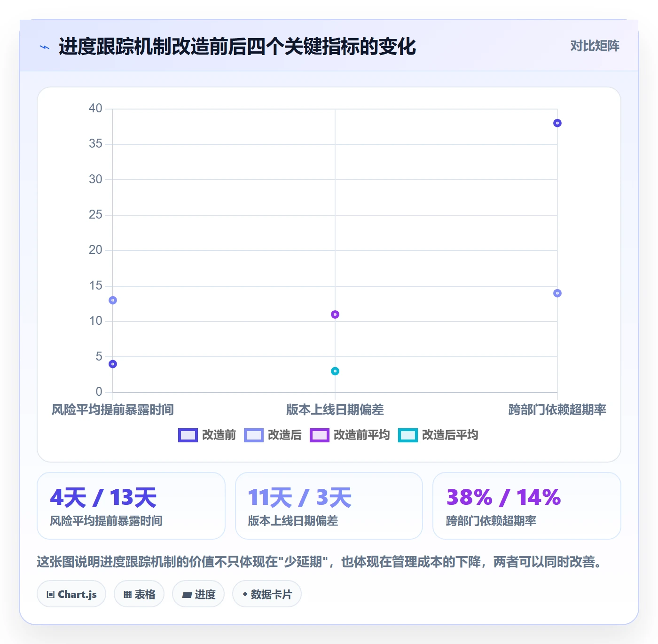Click the light-blue point at 13 on left
The height and width of the screenshot is (644, 658).
(x=113, y=300)
